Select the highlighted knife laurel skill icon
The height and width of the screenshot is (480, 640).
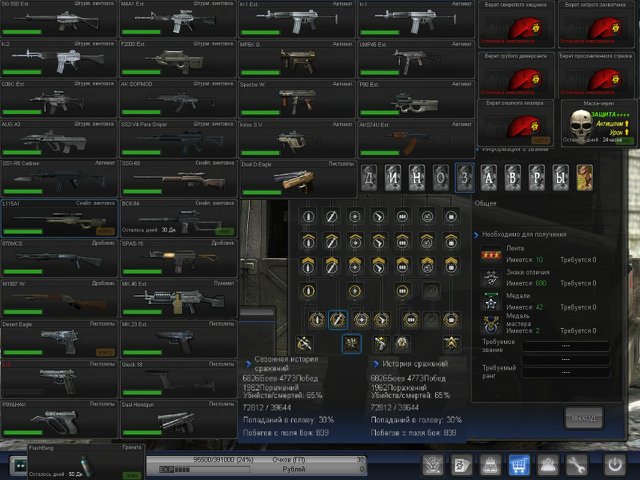click(338, 320)
